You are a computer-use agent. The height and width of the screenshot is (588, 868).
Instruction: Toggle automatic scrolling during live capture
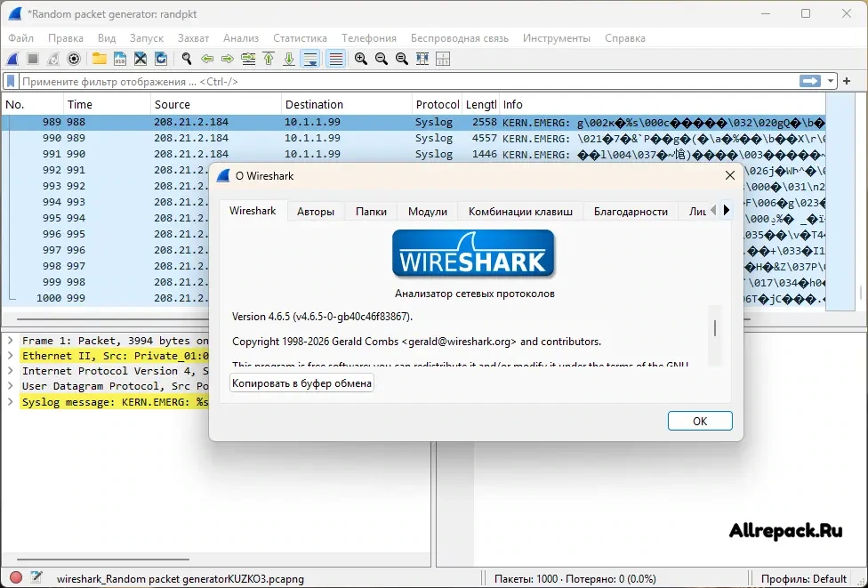click(x=310, y=59)
